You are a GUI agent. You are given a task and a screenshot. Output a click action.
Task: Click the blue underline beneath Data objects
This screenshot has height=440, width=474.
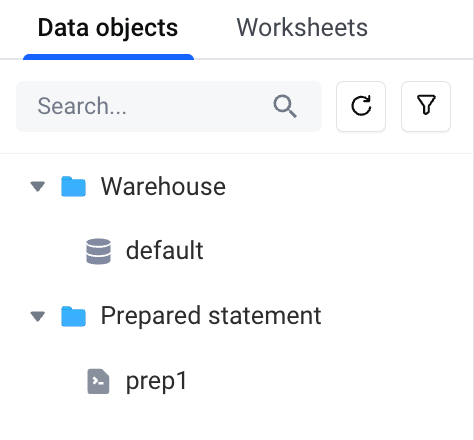(108, 57)
